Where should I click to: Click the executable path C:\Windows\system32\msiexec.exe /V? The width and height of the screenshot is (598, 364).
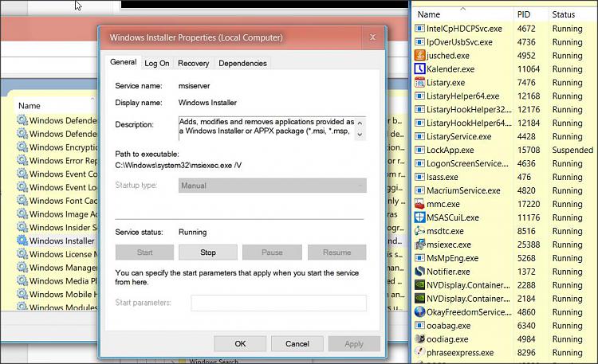[x=178, y=166]
